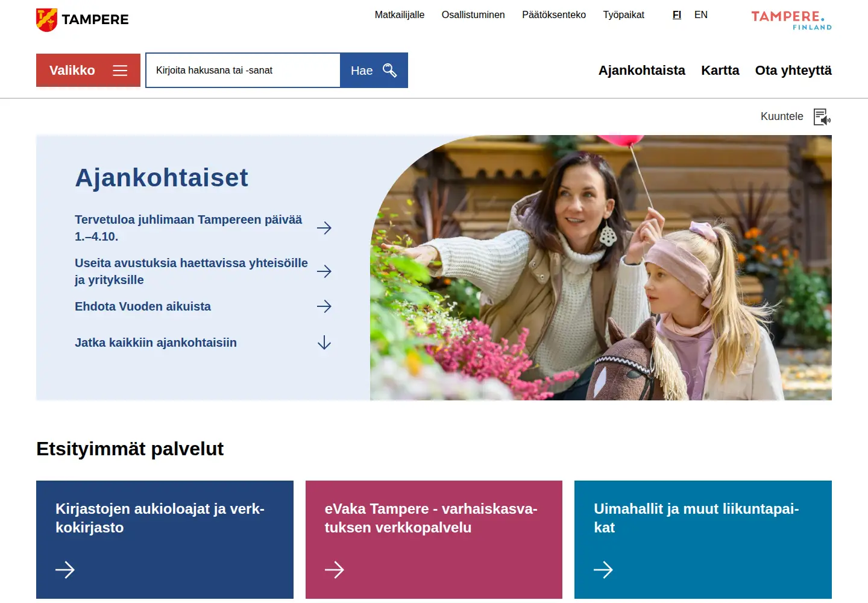The width and height of the screenshot is (868, 603).
Task: Click the Tampere Finland brand logo
Action: [x=791, y=20]
